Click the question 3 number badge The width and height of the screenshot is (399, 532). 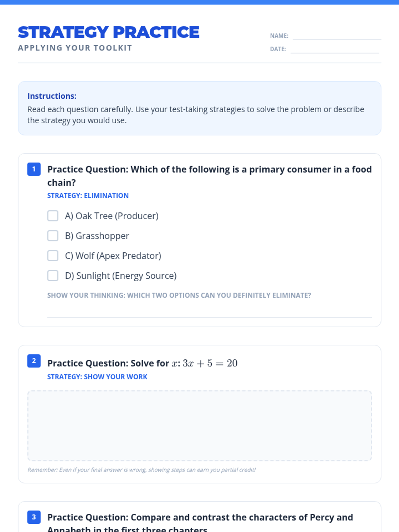pos(34,517)
